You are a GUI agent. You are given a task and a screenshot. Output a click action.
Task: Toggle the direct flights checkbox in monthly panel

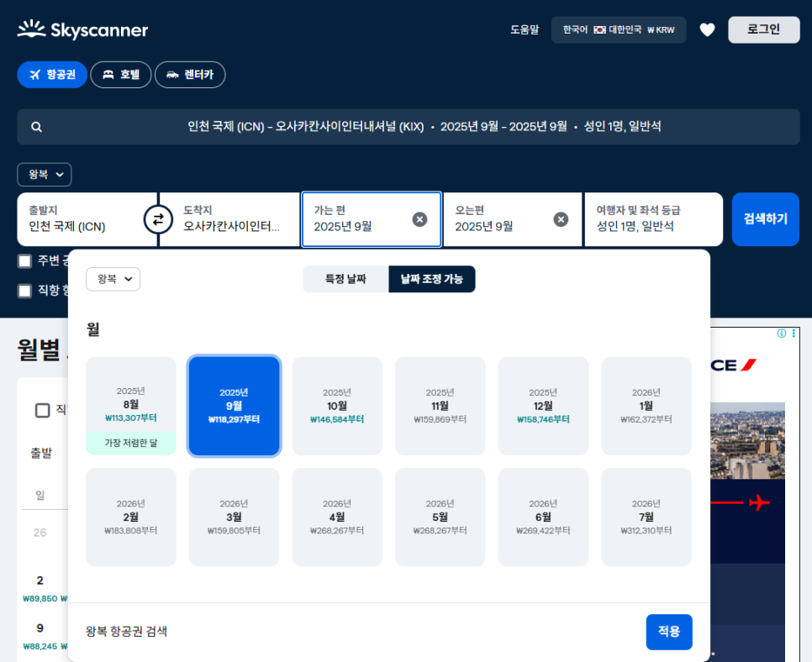point(43,411)
